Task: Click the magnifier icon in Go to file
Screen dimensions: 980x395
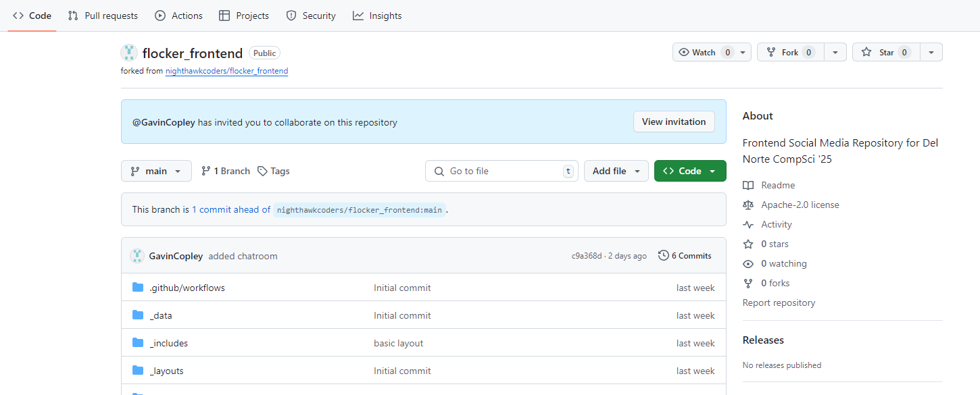Action: [439, 171]
